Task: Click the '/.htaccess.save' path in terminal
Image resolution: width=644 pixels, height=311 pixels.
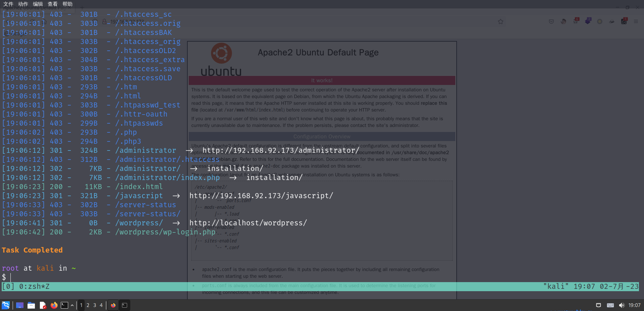Action: pyautogui.click(x=148, y=69)
